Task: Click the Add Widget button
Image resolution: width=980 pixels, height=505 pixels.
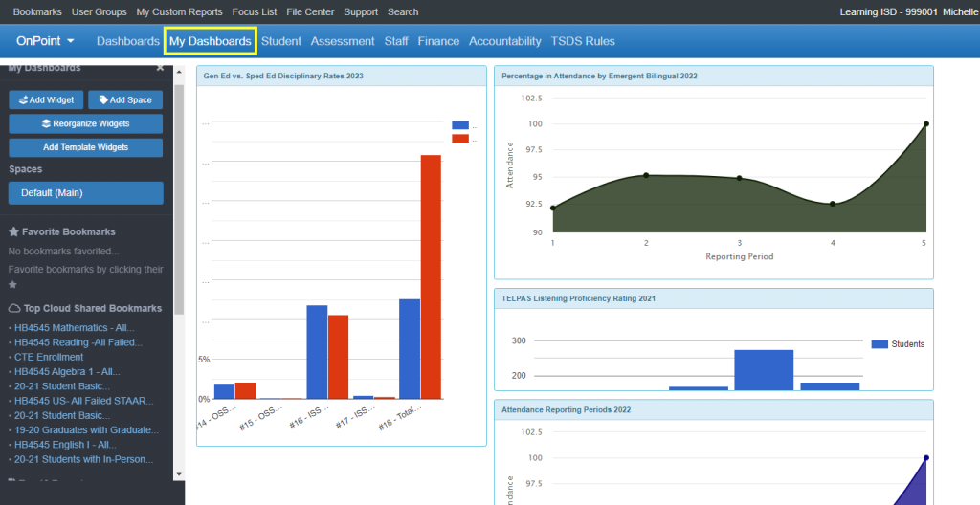Action: coord(46,100)
